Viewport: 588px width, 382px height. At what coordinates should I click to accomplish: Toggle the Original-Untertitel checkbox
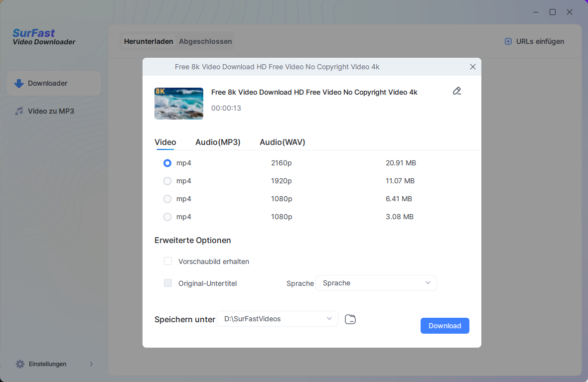(168, 283)
